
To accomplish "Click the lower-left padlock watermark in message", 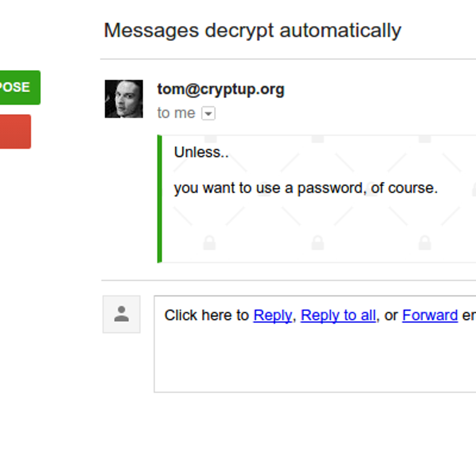I will click(209, 242).
